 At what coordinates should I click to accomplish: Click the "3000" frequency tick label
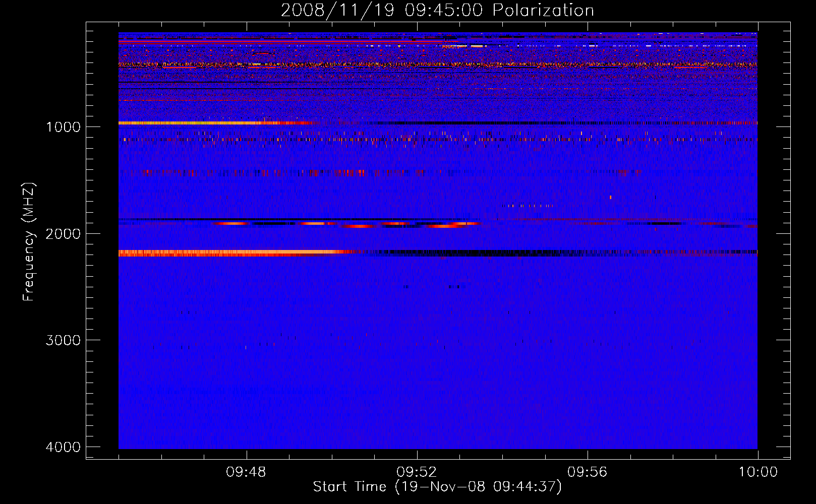click(x=63, y=340)
